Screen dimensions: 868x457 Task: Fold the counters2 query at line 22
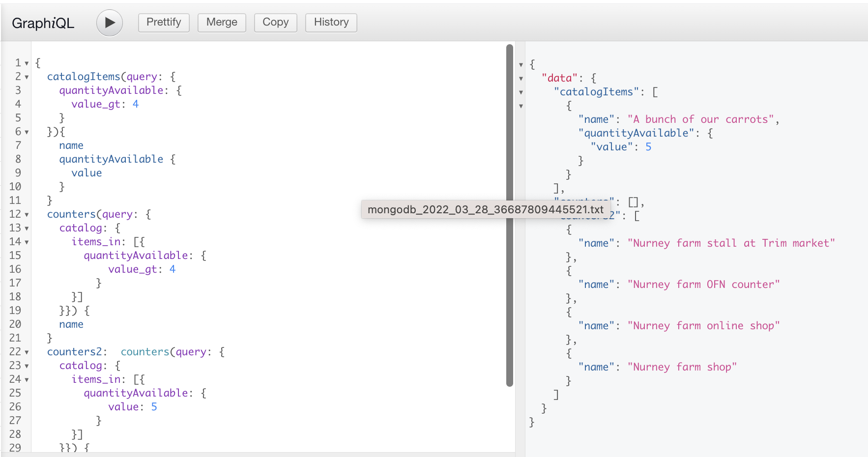click(27, 352)
